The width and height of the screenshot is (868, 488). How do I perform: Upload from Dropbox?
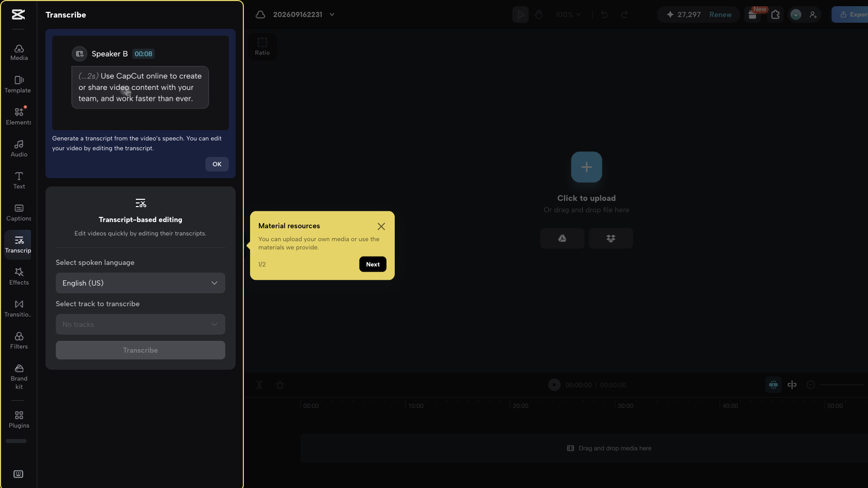[x=611, y=239]
